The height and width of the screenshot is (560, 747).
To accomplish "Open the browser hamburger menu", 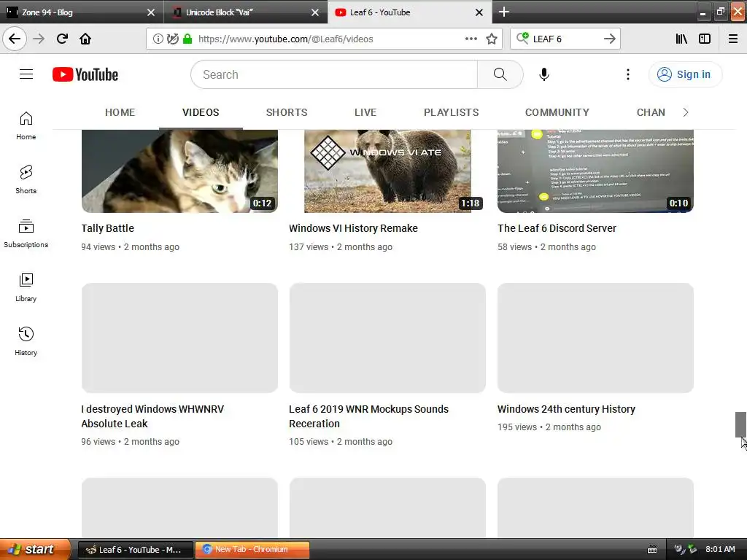I will 733,39.
